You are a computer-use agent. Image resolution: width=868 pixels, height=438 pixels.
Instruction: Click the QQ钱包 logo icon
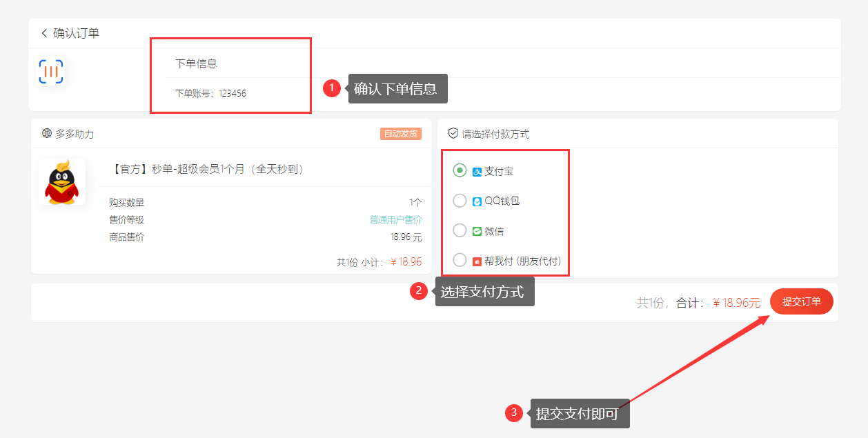pos(477,201)
